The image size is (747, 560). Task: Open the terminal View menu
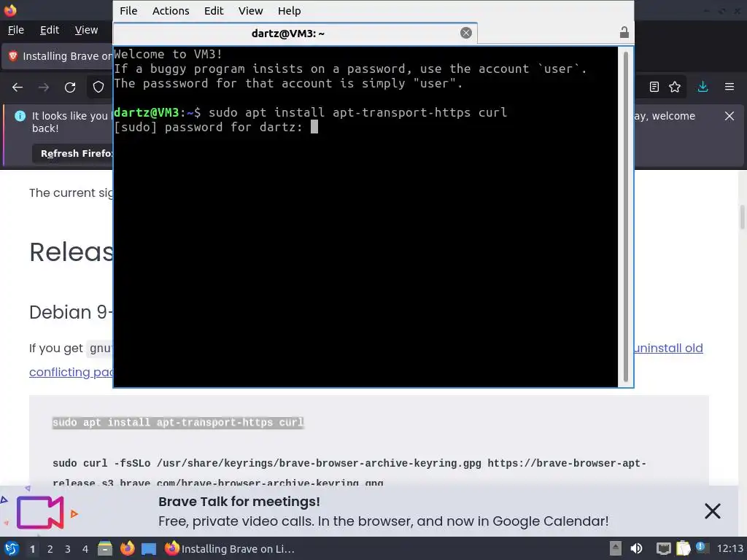[x=251, y=10]
